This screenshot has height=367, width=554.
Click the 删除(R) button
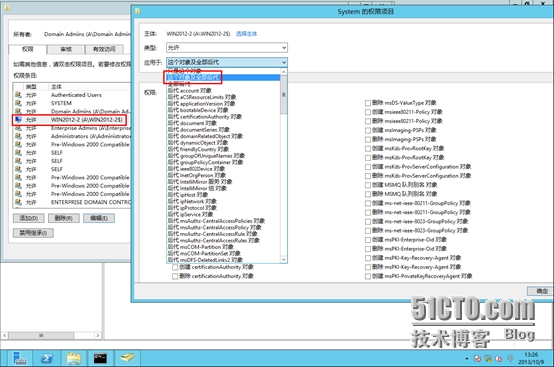click(64, 218)
